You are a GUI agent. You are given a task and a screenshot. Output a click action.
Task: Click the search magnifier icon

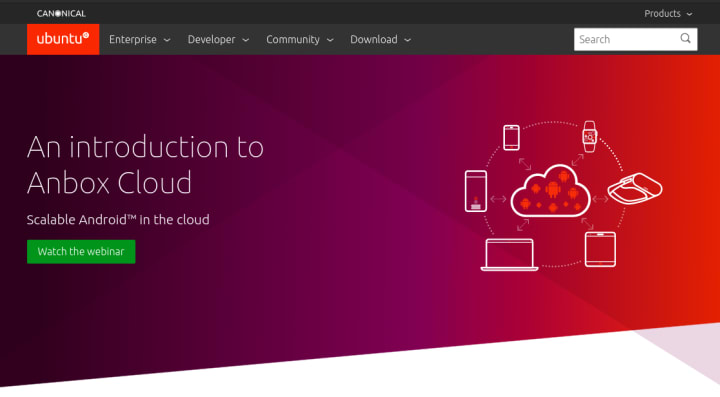coord(685,39)
